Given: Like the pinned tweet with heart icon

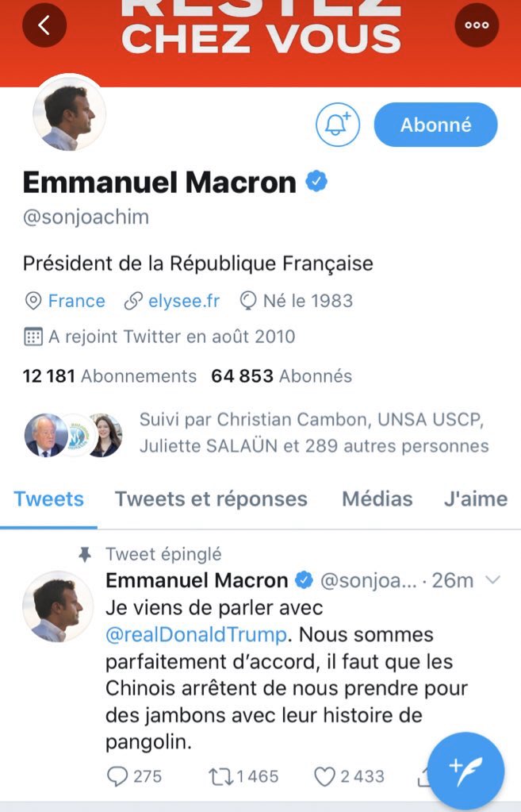Looking at the screenshot, I should pyautogui.click(x=325, y=777).
